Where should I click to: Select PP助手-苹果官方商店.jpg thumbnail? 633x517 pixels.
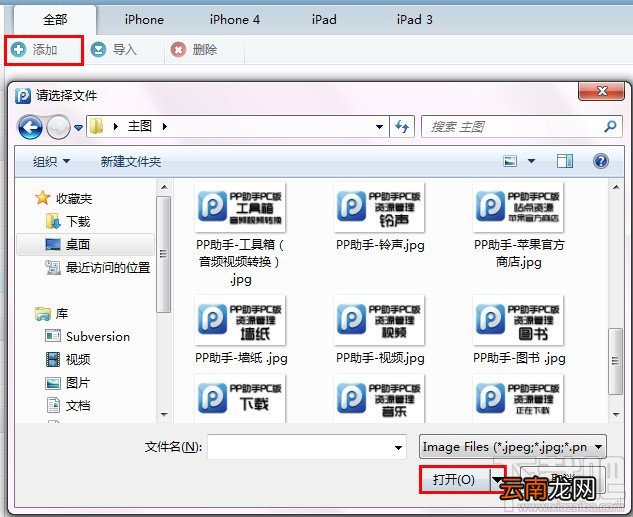coord(518,207)
